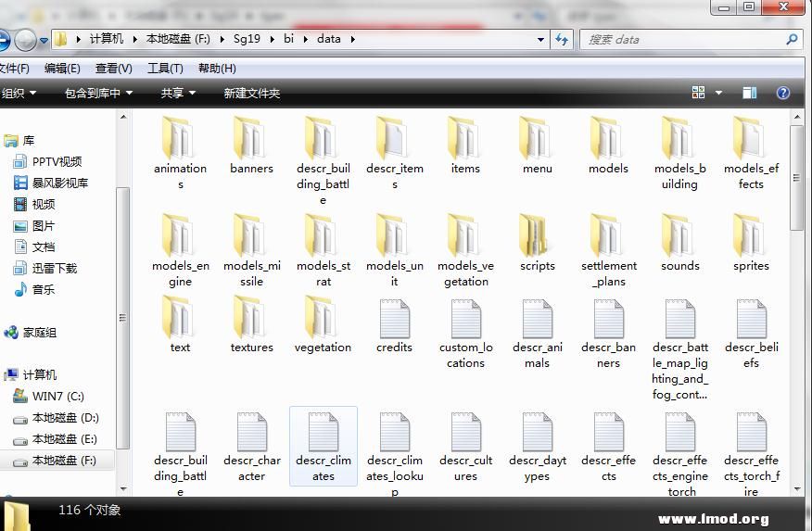Open the textures folder
The width and height of the screenshot is (812, 531).
click(251, 324)
